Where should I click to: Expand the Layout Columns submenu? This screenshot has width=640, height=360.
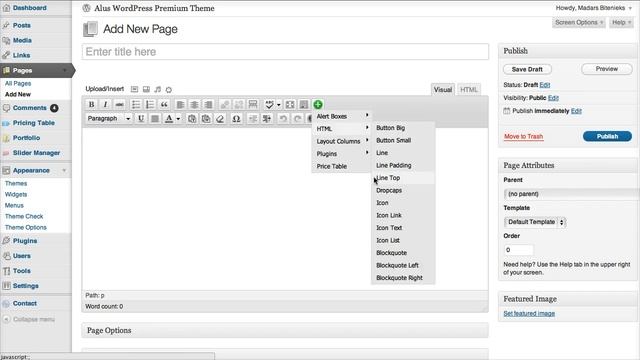click(x=342, y=141)
